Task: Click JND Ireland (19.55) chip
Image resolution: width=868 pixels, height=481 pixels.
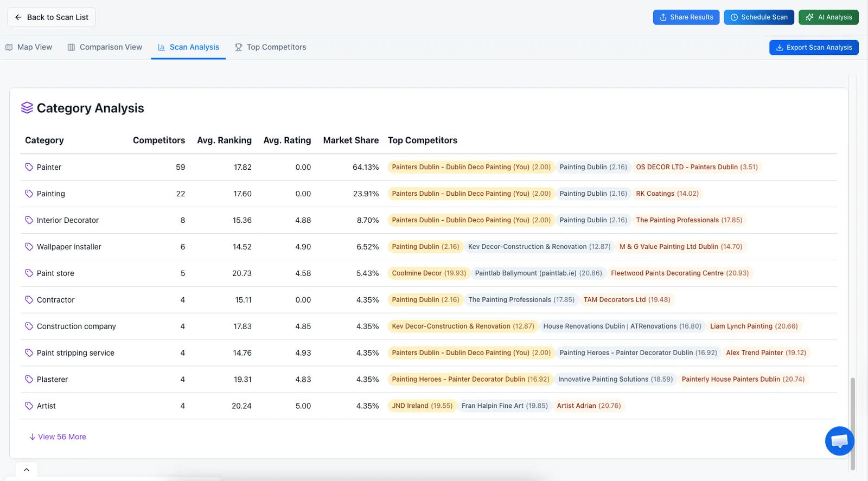Action: [x=422, y=406]
